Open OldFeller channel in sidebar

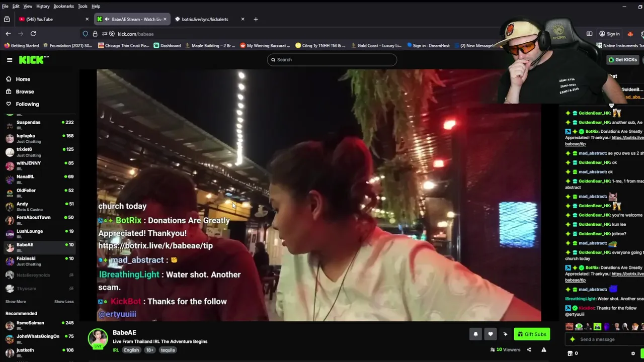pyautogui.click(x=39, y=193)
